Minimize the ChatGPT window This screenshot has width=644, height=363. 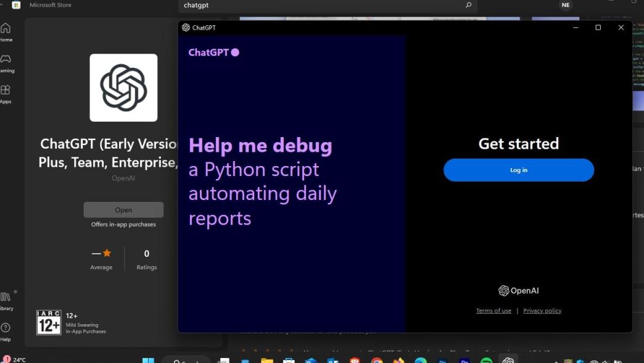tap(576, 28)
